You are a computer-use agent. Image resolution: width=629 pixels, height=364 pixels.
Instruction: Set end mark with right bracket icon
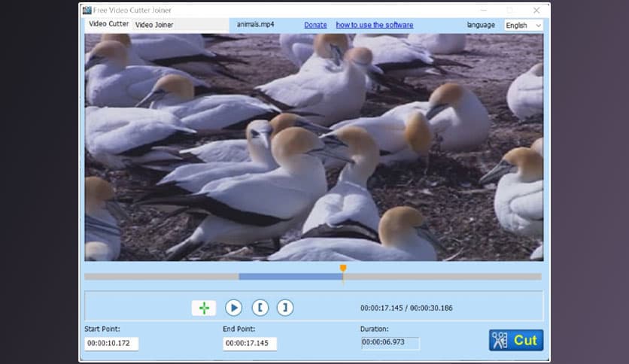click(284, 308)
